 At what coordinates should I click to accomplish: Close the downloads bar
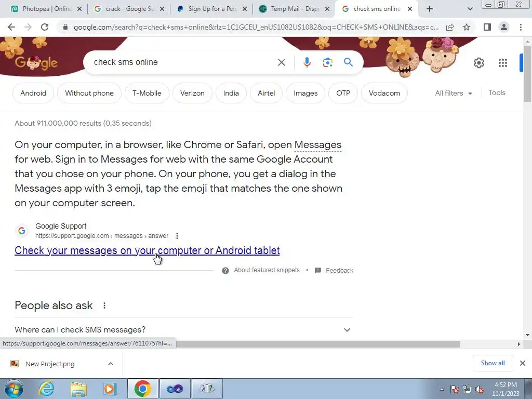click(x=523, y=363)
